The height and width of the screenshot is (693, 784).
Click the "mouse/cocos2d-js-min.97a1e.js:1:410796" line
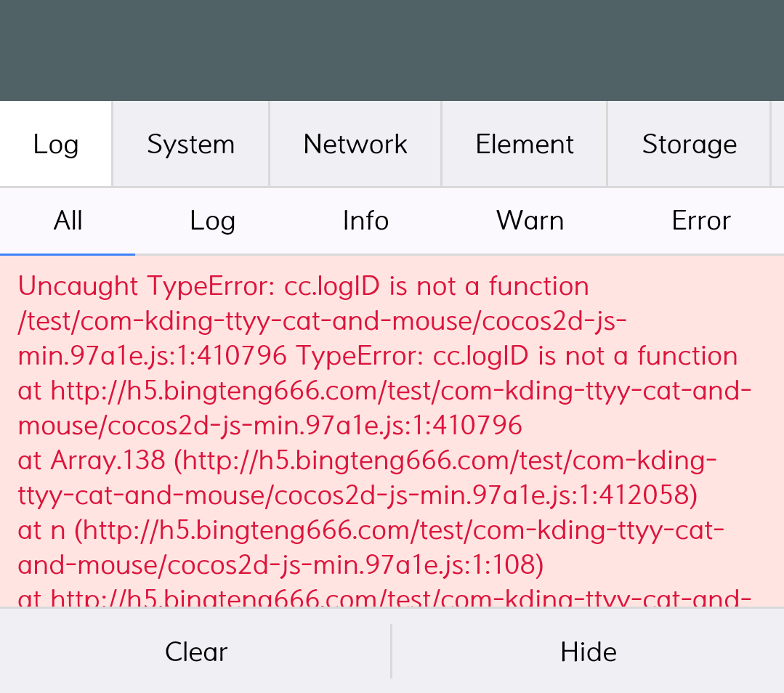pos(270,426)
